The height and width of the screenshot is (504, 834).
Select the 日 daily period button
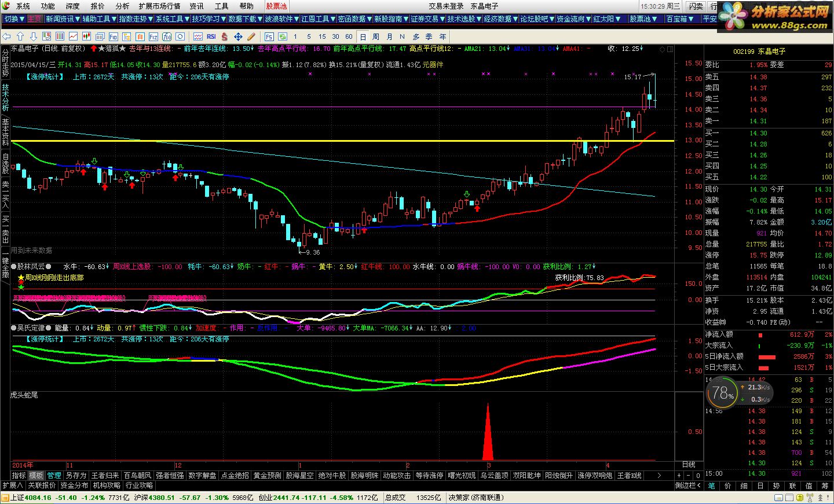pos(363,36)
